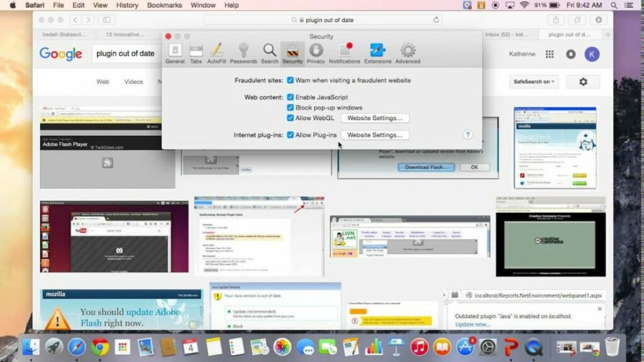Toggle the Enable JavaScript checkbox
Screen dimensions: 644x362
pyautogui.click(x=290, y=97)
